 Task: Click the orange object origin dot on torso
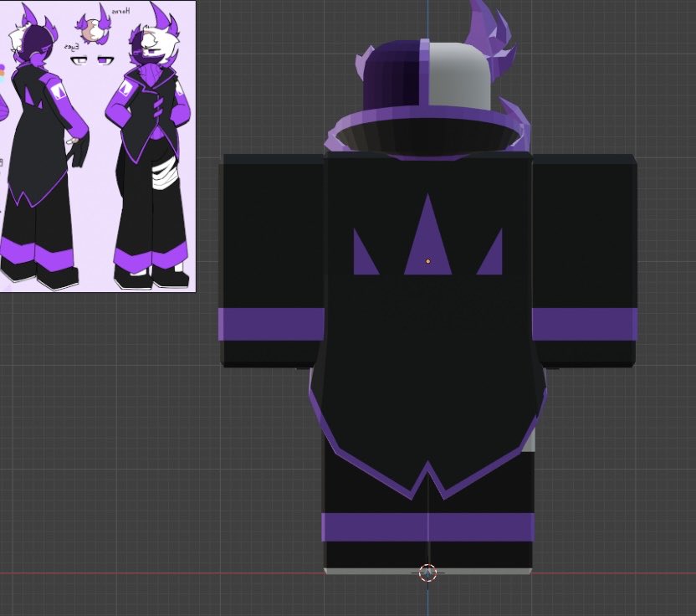[428, 262]
